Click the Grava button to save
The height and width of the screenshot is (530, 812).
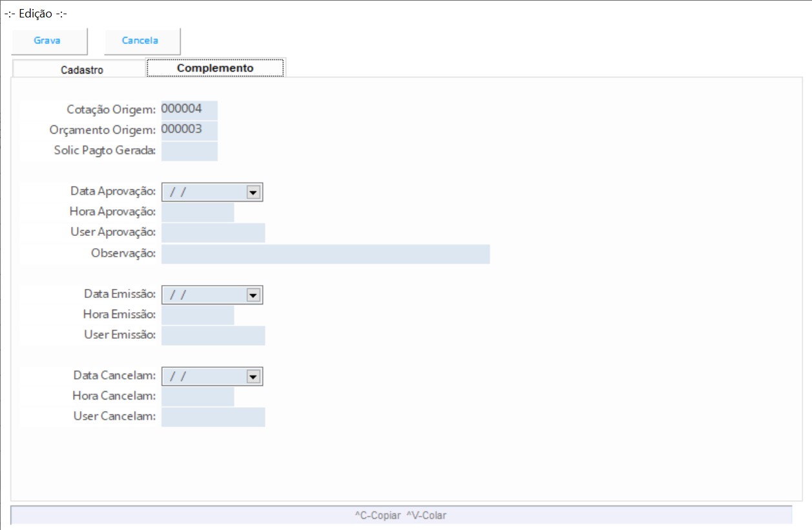click(x=47, y=41)
